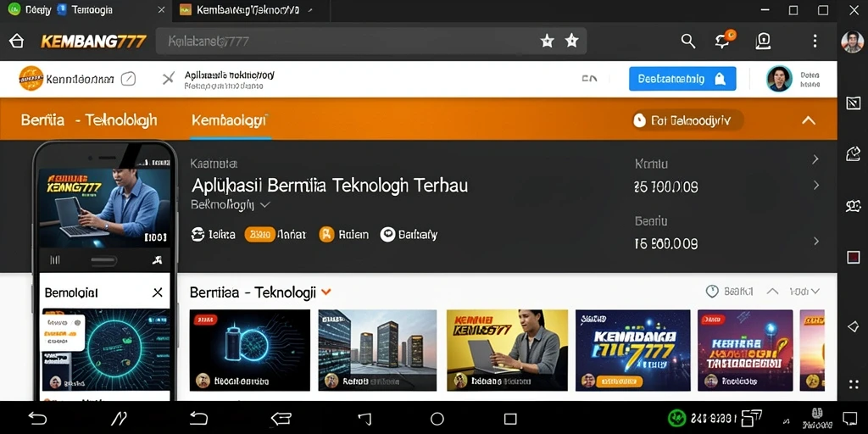Viewport: 868px width, 434px height.
Task: Open the blue 7777 lightning thumbnail
Action: pyautogui.click(x=632, y=350)
